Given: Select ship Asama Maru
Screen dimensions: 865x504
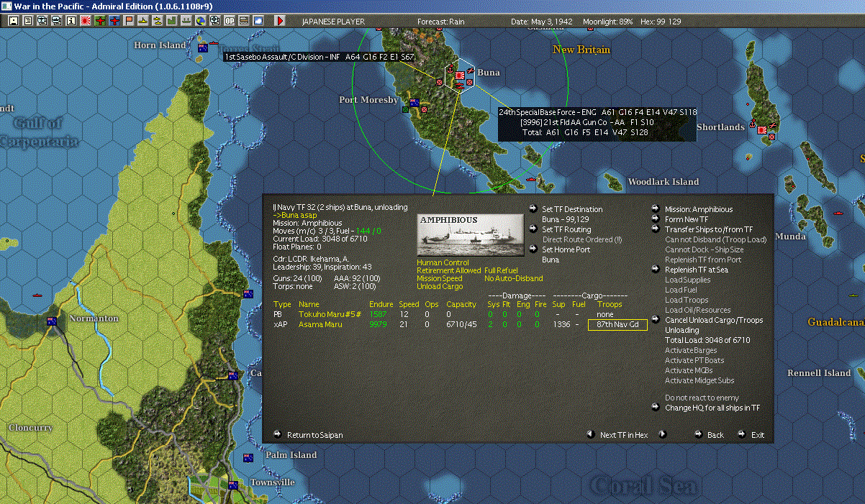Looking at the screenshot, I should click(319, 324).
